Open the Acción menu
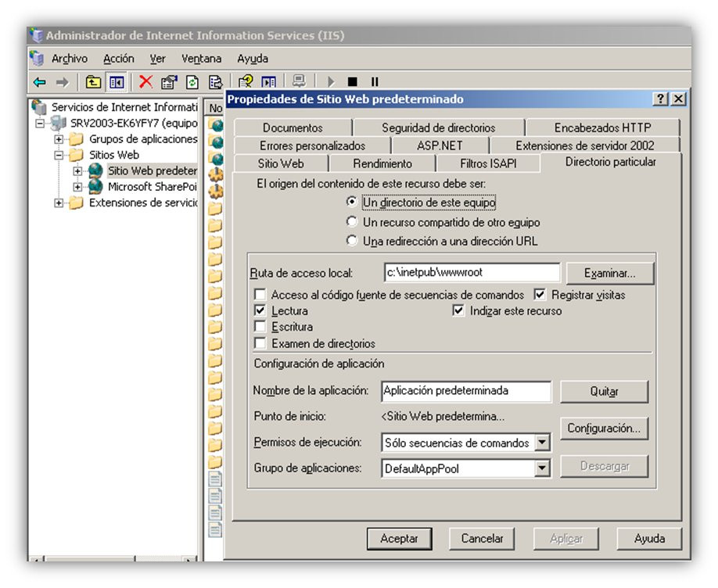 pyautogui.click(x=119, y=59)
